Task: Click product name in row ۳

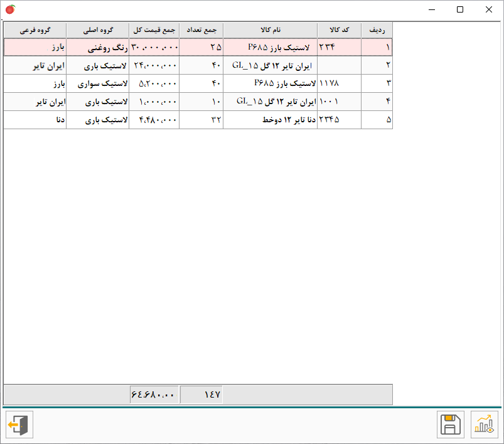Action: [x=271, y=83]
